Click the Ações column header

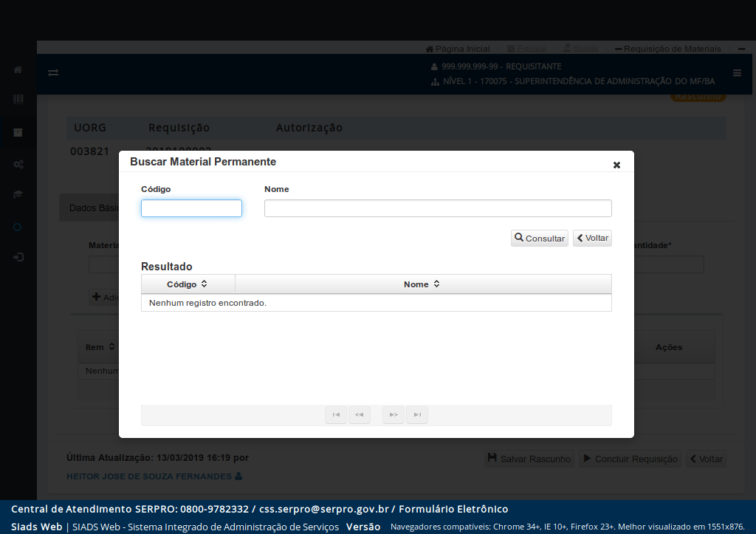[x=669, y=347]
